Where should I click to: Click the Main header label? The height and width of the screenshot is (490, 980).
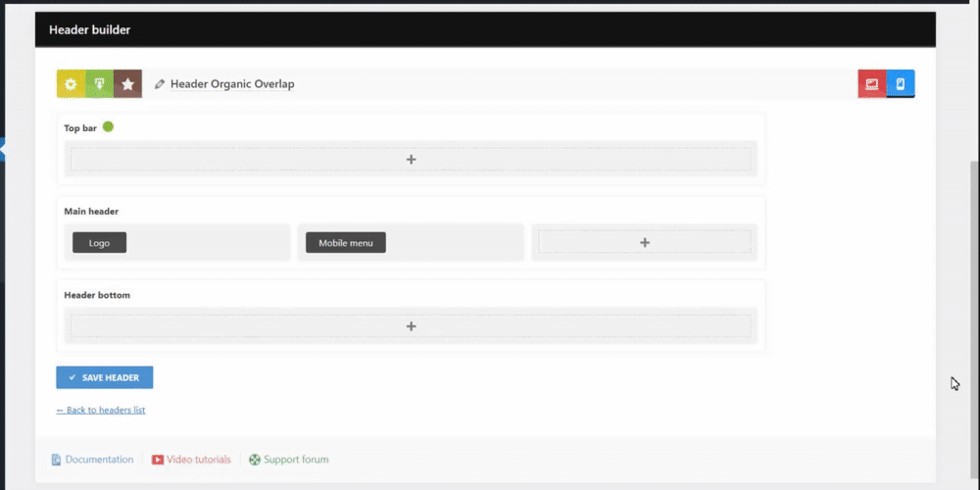tap(91, 212)
